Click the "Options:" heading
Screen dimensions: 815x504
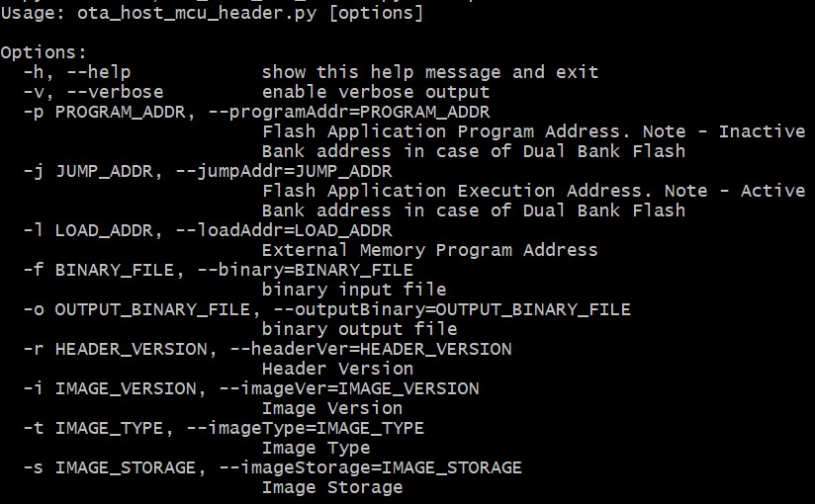pos(44,52)
